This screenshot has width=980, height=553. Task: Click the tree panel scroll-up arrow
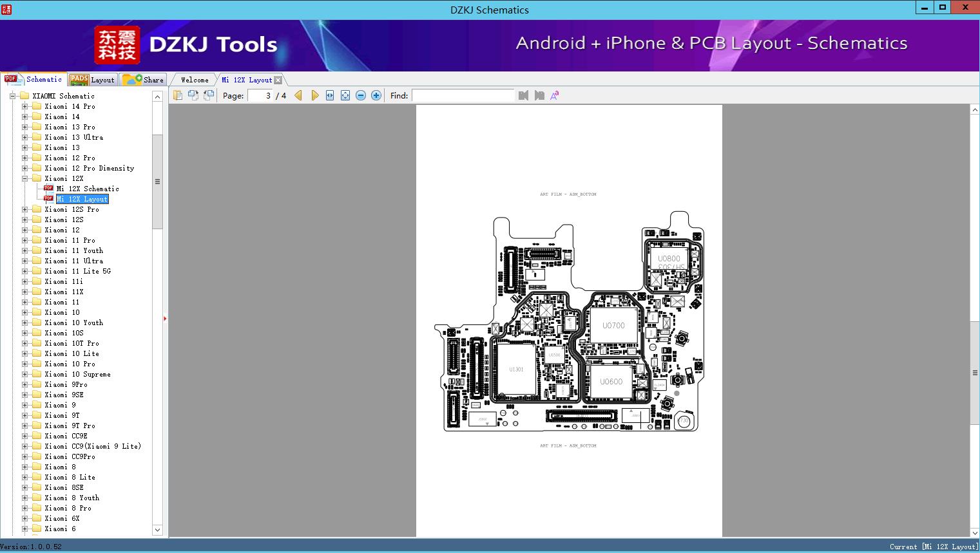pyautogui.click(x=157, y=97)
